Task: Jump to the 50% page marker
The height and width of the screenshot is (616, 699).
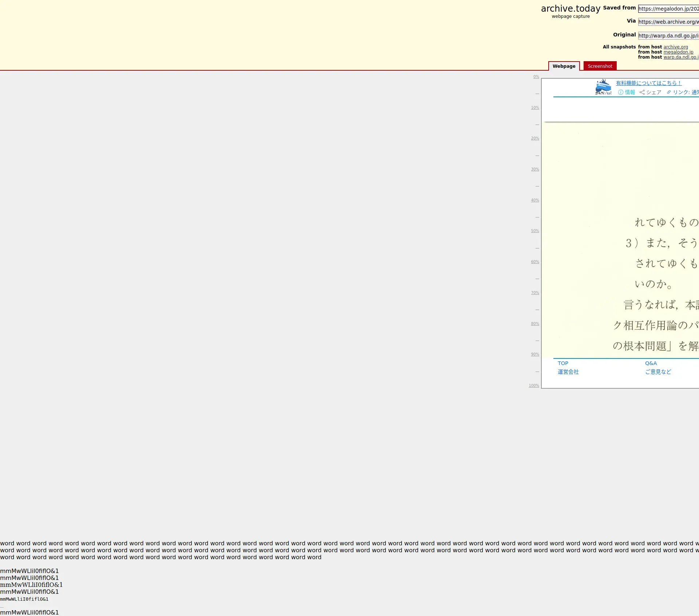Action: (535, 231)
